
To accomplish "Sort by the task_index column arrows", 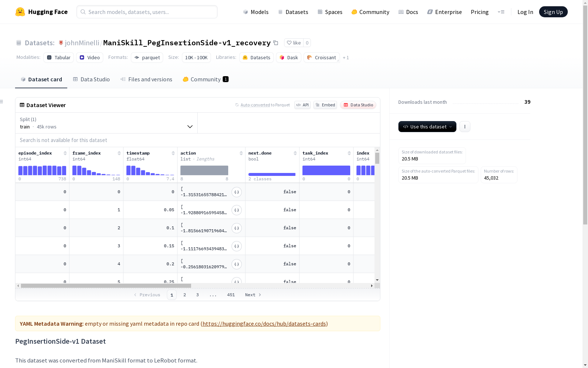I will click(x=349, y=153).
